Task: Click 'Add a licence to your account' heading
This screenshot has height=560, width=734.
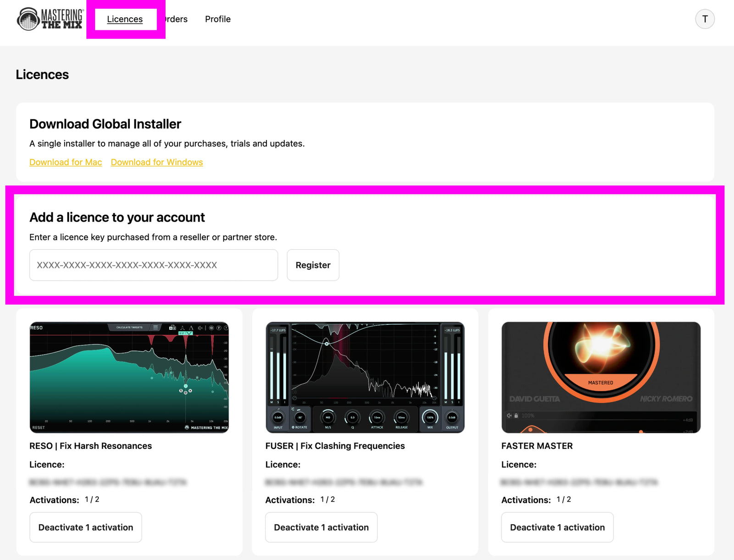Action: pos(117,217)
